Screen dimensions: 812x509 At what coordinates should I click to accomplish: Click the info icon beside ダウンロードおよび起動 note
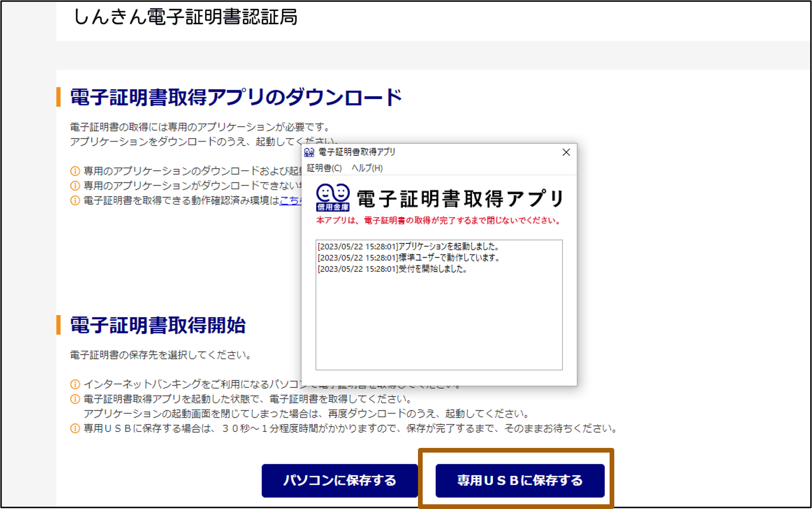pos(75,171)
